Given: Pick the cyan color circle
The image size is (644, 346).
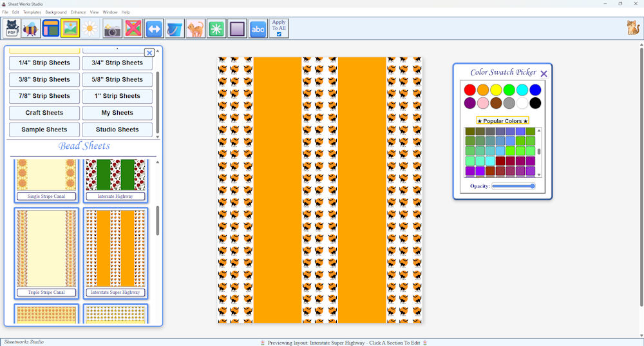Looking at the screenshot, I should [x=522, y=90].
